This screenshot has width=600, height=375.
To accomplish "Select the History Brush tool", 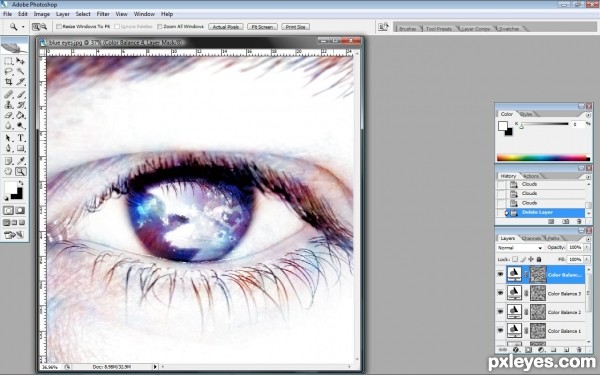I will (20, 105).
